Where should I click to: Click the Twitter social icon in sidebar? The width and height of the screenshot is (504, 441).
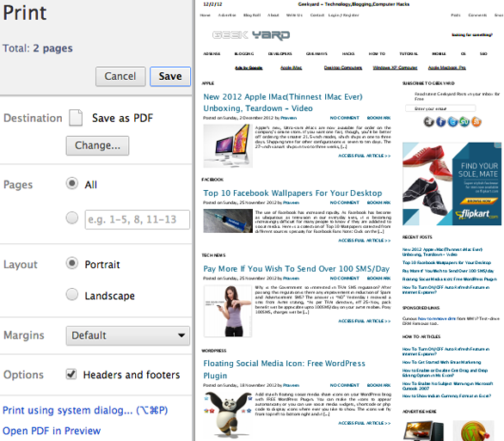(x=452, y=122)
